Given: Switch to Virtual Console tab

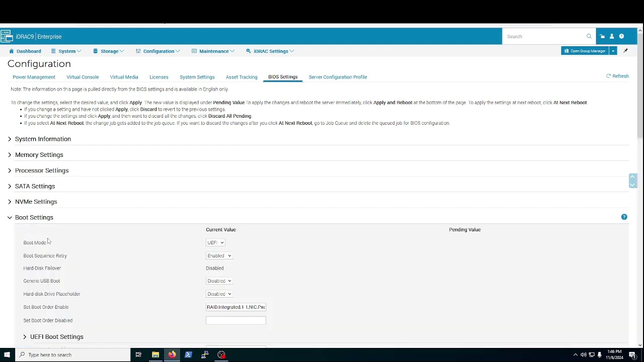Looking at the screenshot, I should tap(83, 77).
